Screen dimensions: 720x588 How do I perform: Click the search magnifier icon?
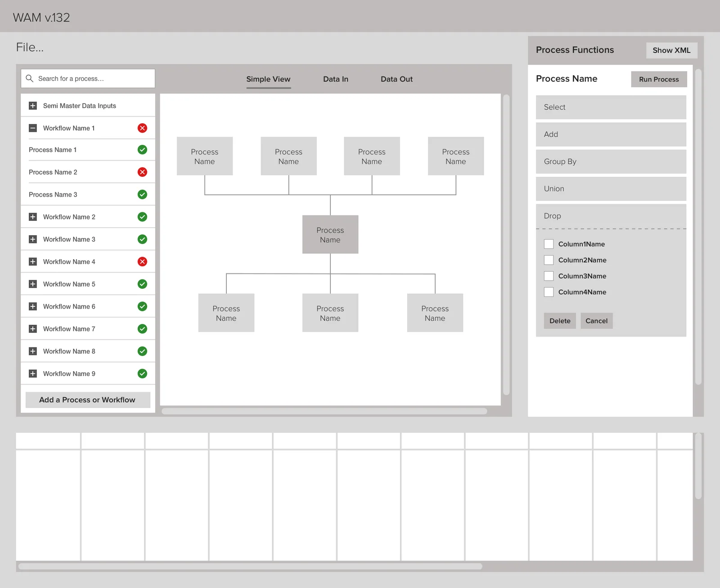coord(30,78)
